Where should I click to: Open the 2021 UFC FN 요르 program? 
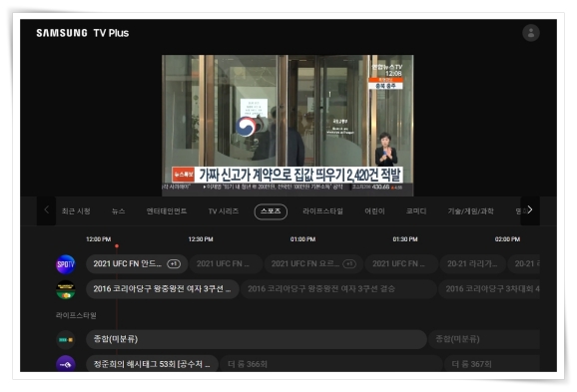pos(313,264)
